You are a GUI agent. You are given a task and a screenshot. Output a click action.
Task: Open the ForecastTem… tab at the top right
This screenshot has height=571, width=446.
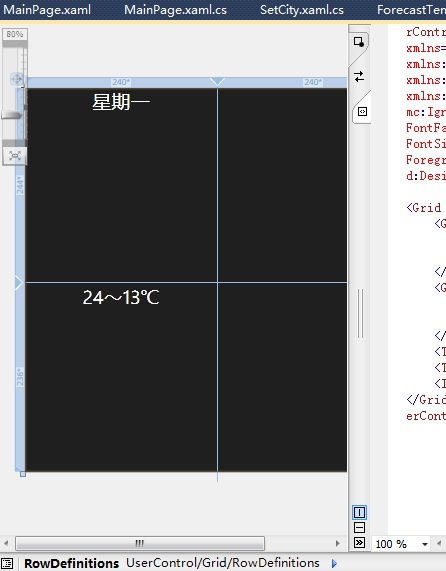411,10
